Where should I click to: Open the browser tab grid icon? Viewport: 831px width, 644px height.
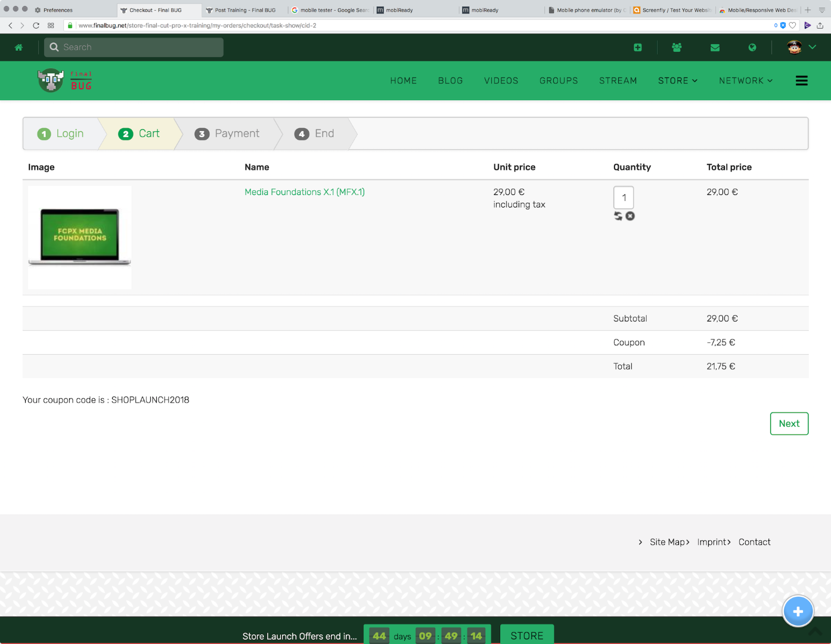point(51,26)
